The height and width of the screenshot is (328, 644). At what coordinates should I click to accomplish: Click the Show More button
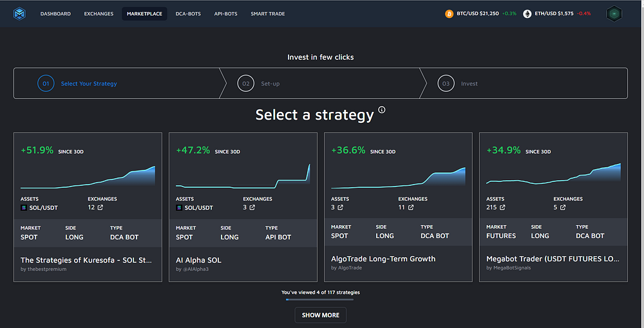click(x=320, y=315)
